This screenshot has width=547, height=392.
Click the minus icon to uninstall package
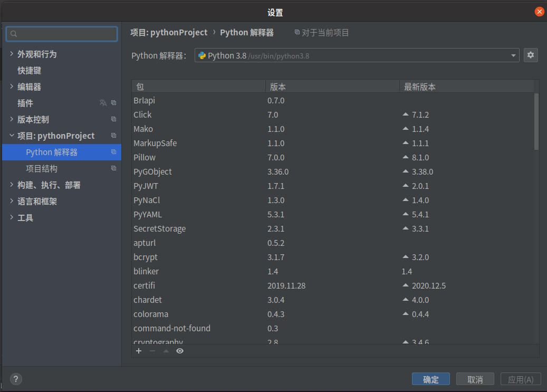[x=152, y=351]
